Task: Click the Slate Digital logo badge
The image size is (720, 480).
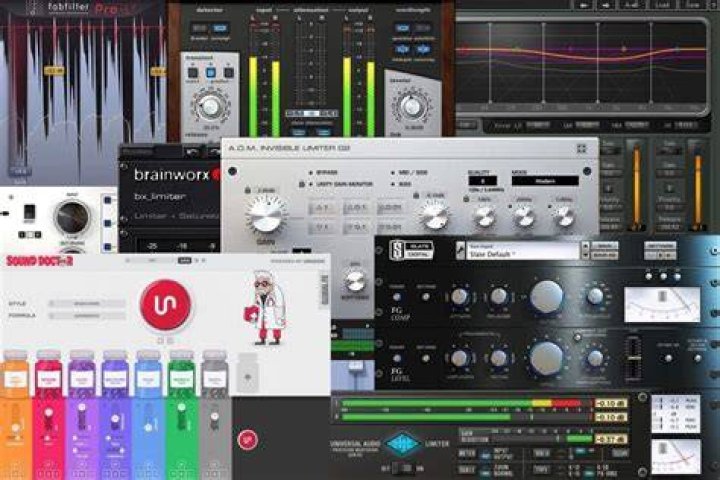Action: pos(411,250)
